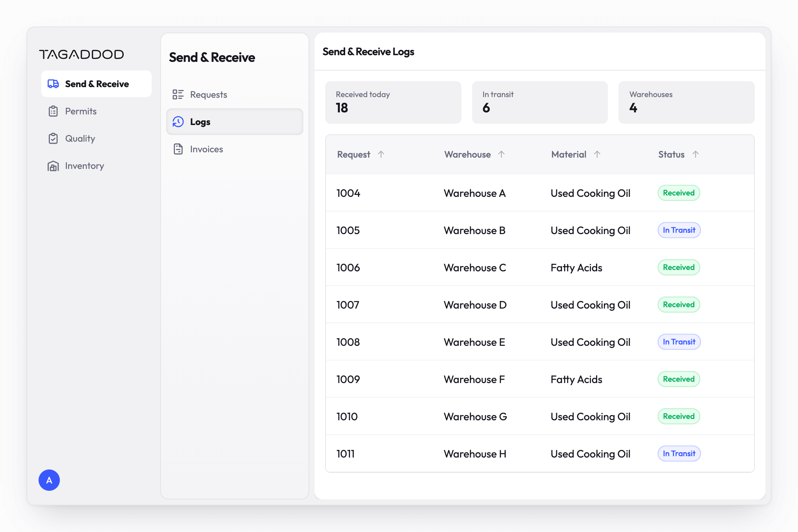Viewport: 798px width, 532px height.
Task: Click Received badge for request 1010
Action: (679, 416)
